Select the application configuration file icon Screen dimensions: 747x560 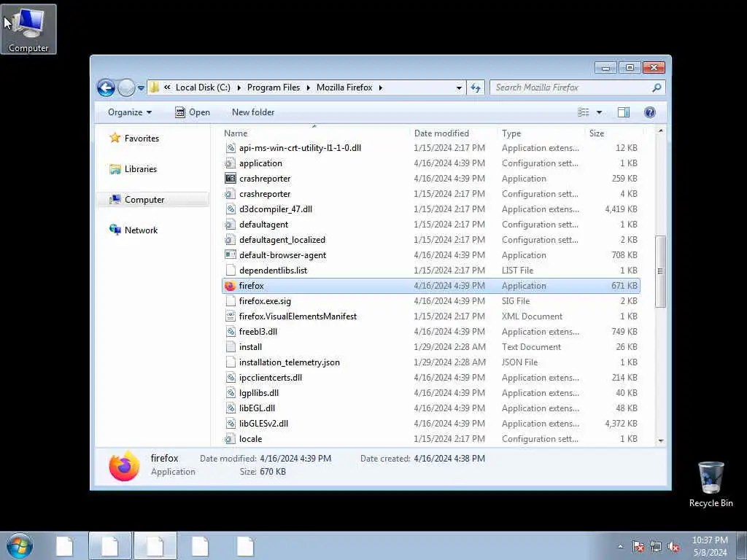(x=230, y=163)
